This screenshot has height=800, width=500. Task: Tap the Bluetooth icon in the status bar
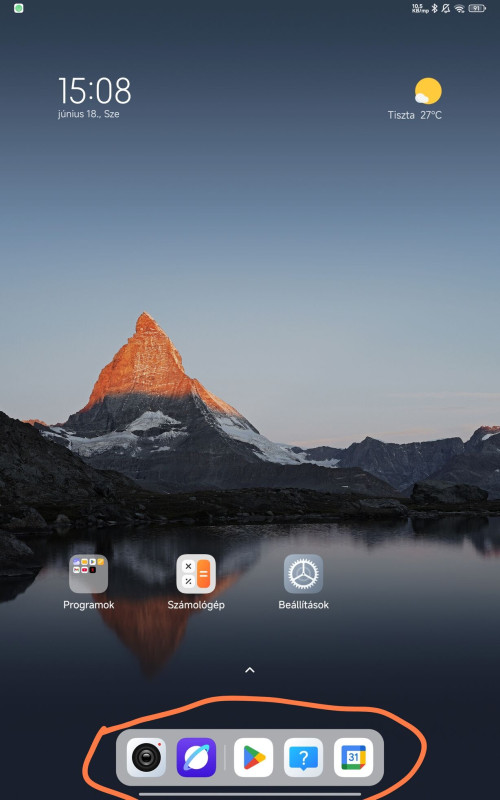(x=435, y=8)
